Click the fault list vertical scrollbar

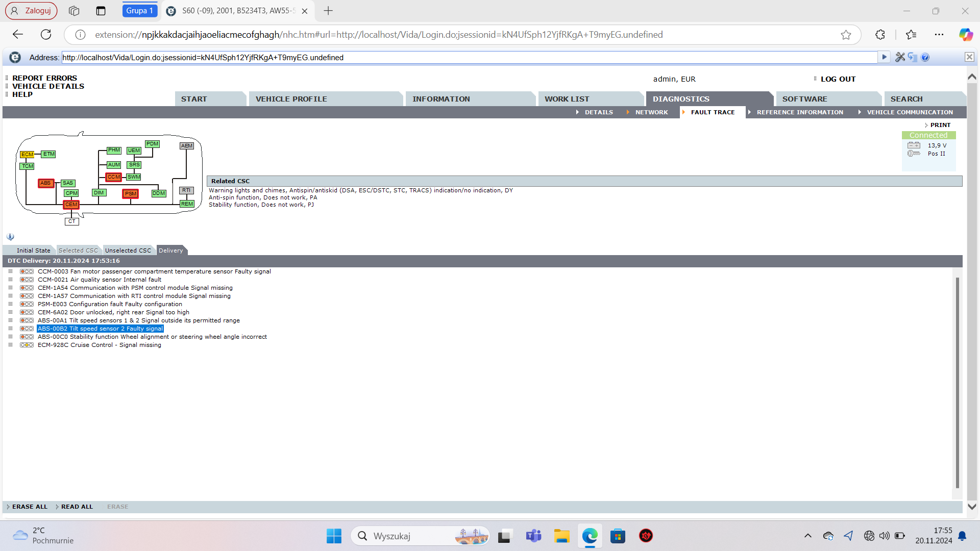click(x=957, y=383)
